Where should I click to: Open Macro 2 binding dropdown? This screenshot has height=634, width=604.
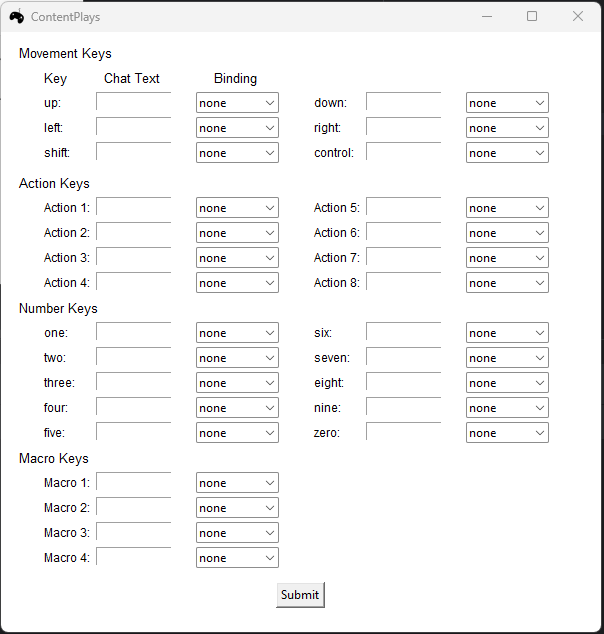coord(237,508)
